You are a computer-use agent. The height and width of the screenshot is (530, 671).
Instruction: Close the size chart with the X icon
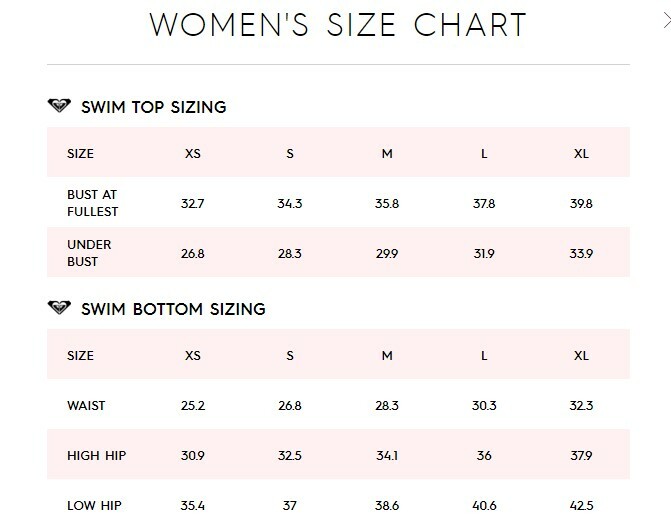pos(667,20)
